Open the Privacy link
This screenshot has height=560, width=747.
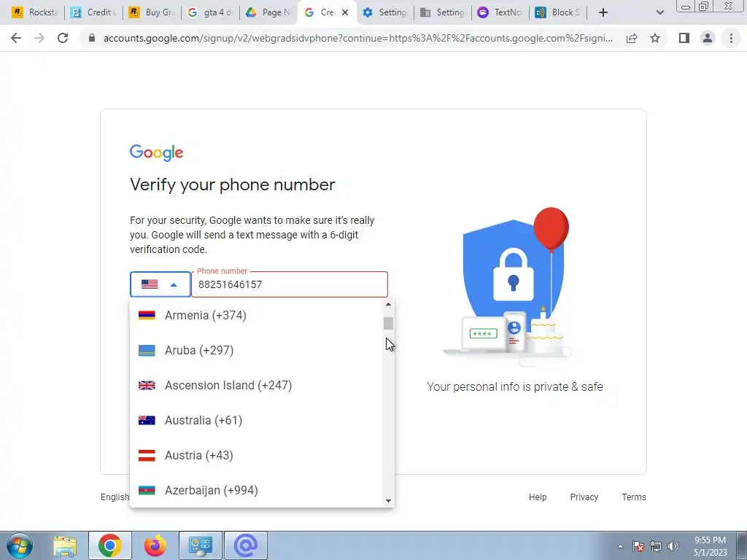click(584, 497)
